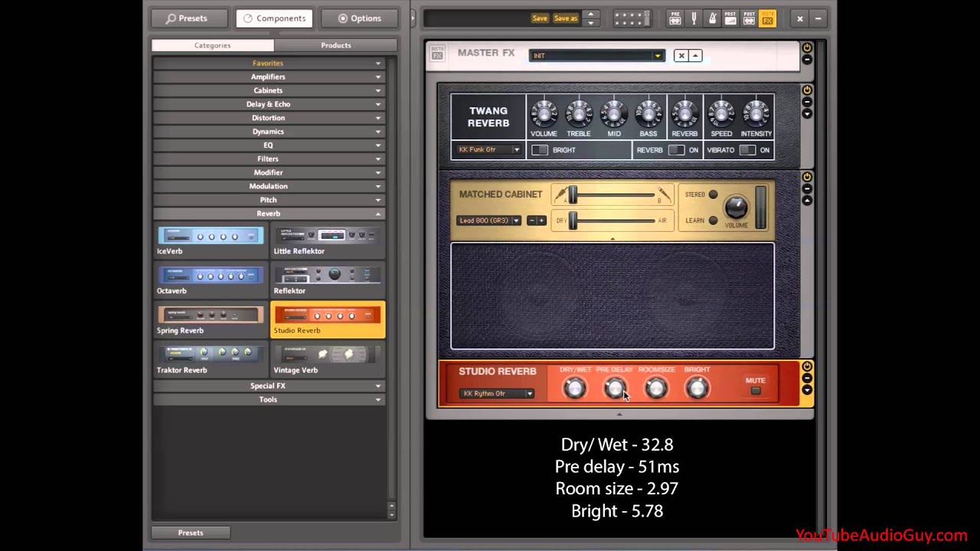Toggle the Twang Reverb switch on
The image size is (980, 551).
click(676, 150)
